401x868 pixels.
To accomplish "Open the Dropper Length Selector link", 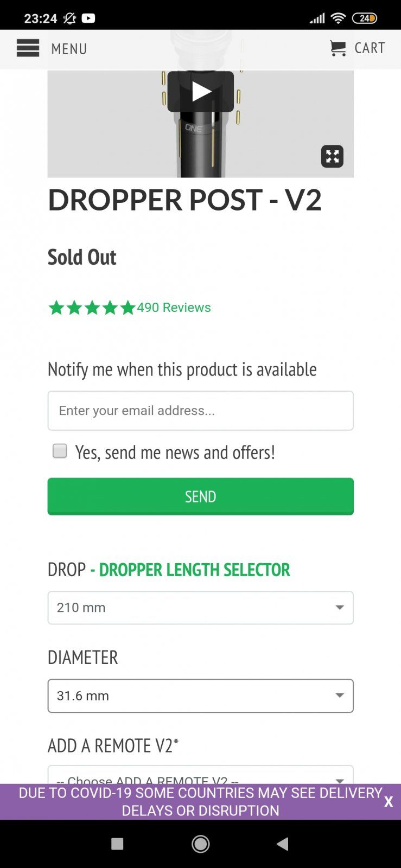I will 195,570.
